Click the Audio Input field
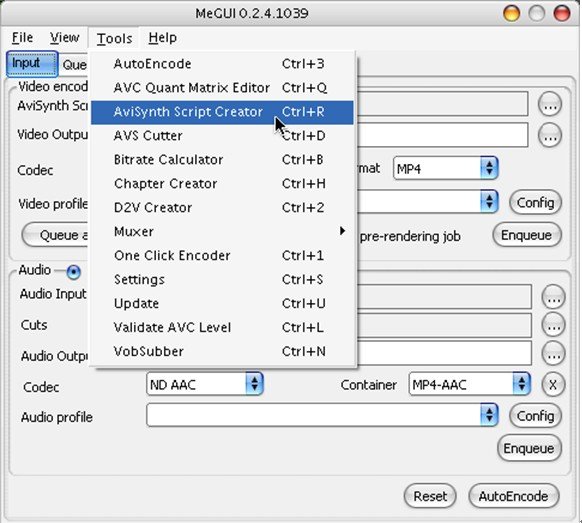 [x=444, y=297]
